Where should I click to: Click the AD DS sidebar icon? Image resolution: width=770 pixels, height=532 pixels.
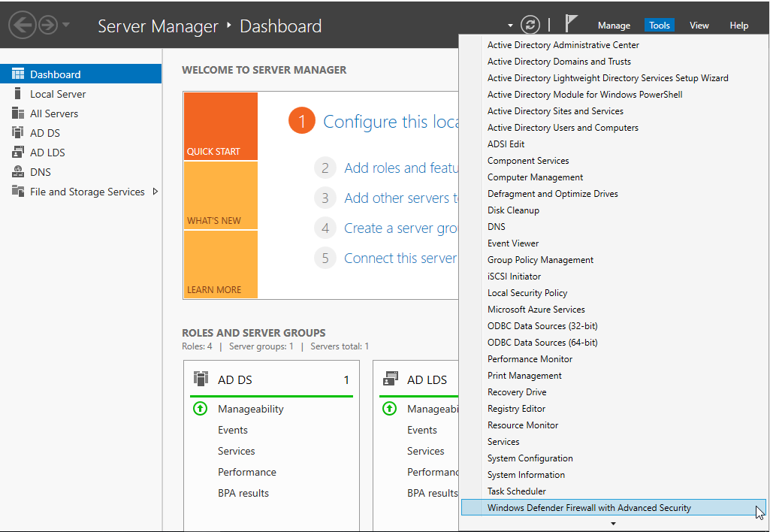tap(18, 133)
